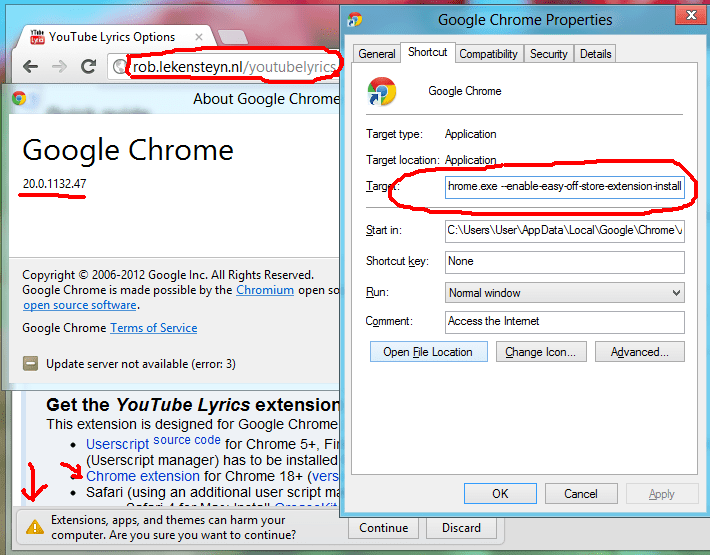Screen dimensions: 710x555
Task: Click the Google Chrome heading in About dialog
Action: pos(128,151)
